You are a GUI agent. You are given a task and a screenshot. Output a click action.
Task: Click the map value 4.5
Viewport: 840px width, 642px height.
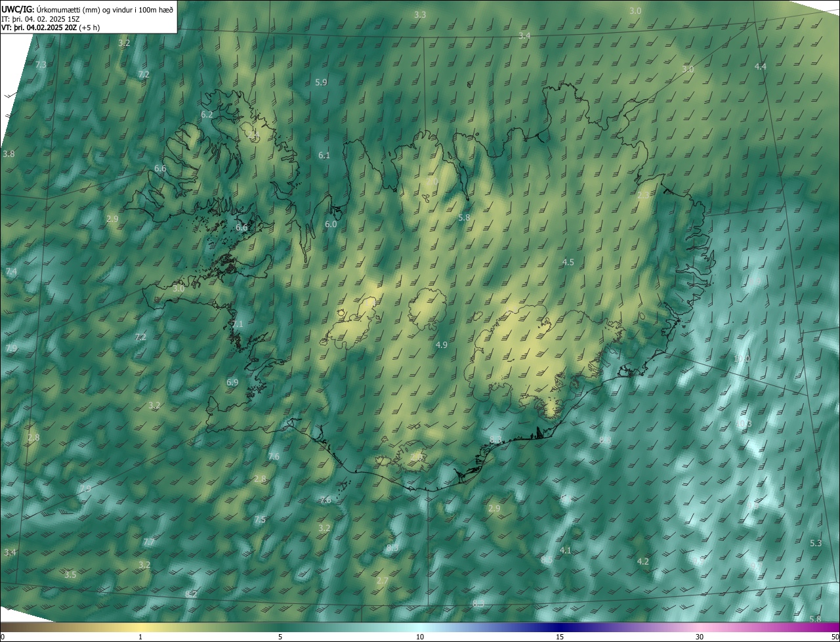pos(568,262)
